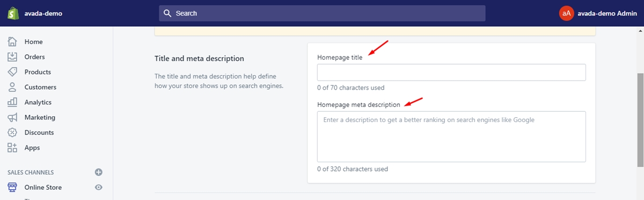This screenshot has height=200, width=644.
Task: Click the Customers person icon
Action: coord(12,87)
